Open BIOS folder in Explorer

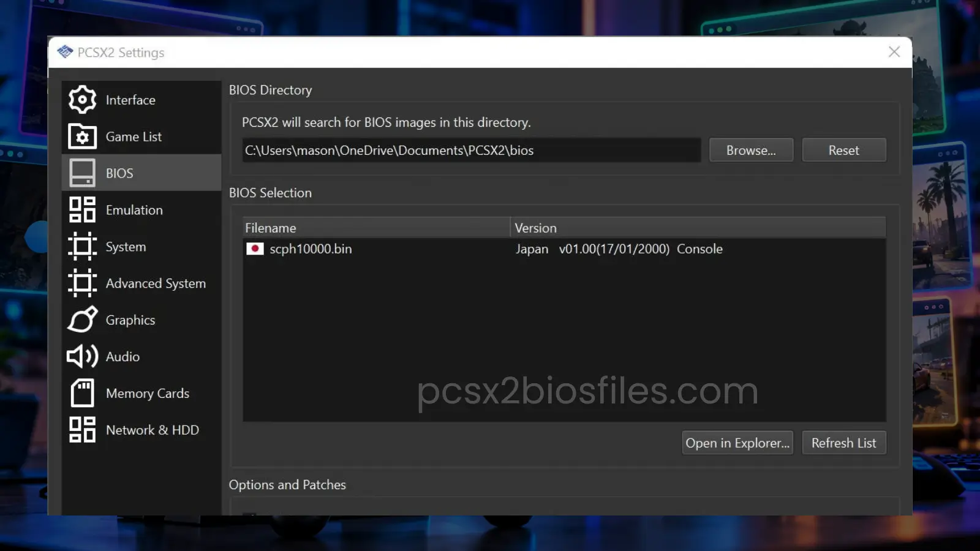737,443
